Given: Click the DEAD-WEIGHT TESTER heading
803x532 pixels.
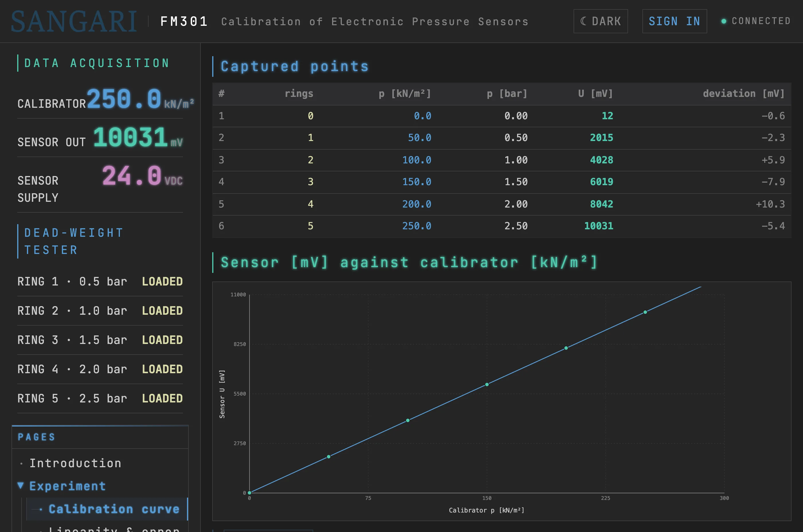Looking at the screenshot, I should 74,241.
